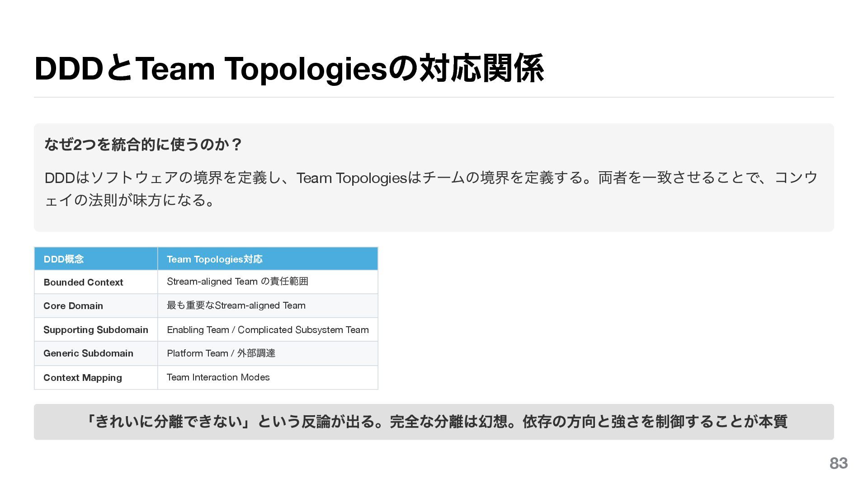Click the slide title DDDとTeam Topologiesの対応関係

coord(288,69)
